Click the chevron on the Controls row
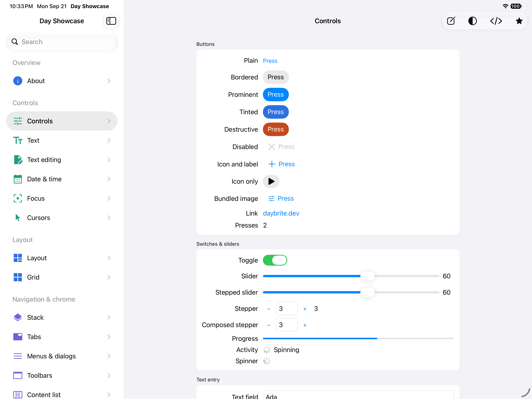Image resolution: width=532 pixels, height=399 pixels. tap(109, 121)
